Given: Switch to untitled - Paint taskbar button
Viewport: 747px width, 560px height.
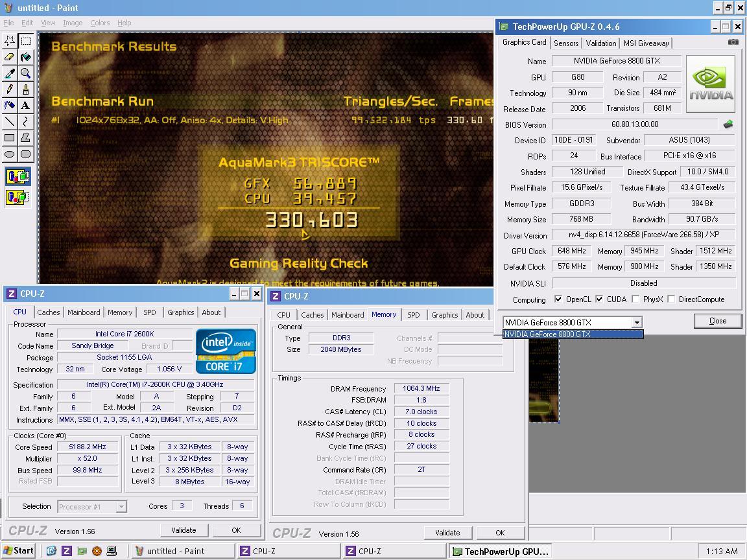Looking at the screenshot, I should coord(182,551).
